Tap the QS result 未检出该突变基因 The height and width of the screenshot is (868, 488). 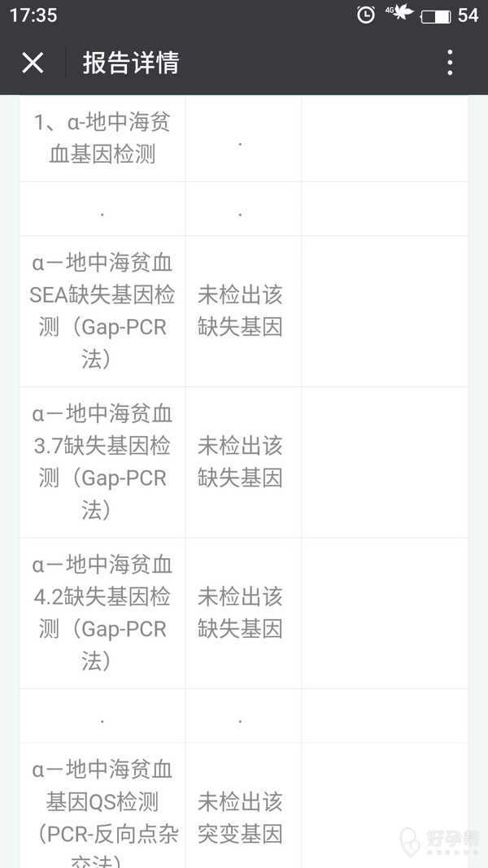click(240, 818)
